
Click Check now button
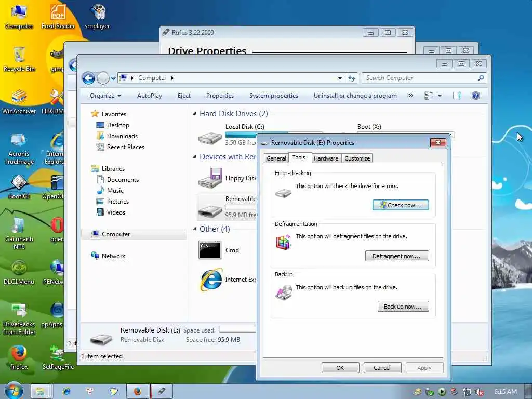(x=401, y=205)
